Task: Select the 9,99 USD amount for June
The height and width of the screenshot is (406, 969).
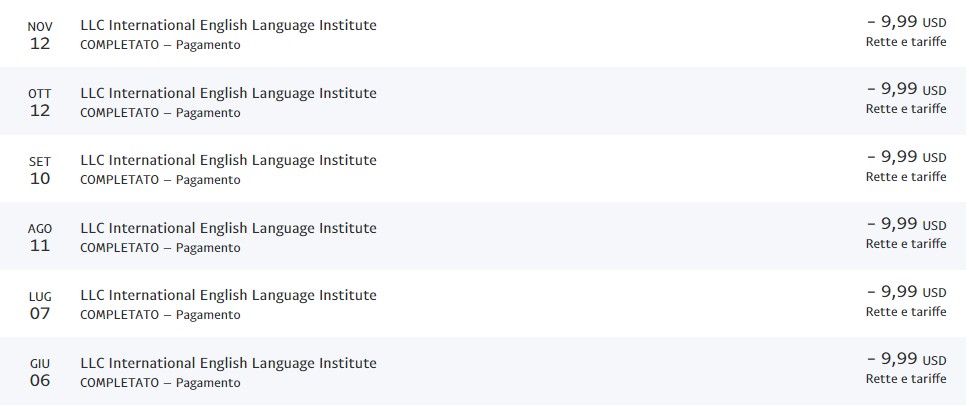Action: [x=906, y=359]
